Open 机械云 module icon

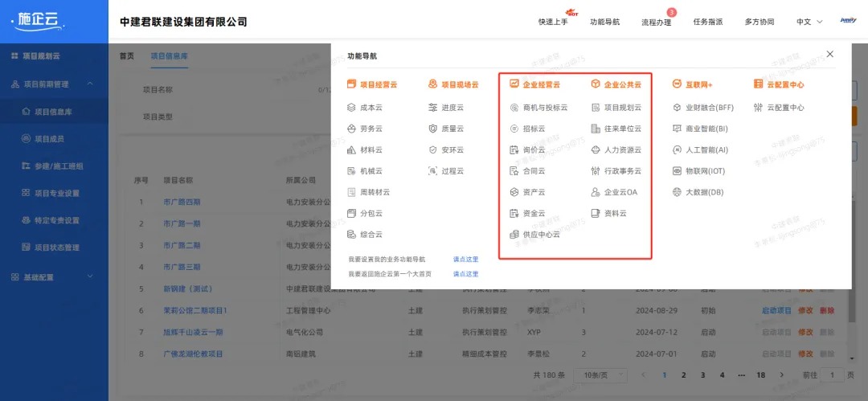351,171
